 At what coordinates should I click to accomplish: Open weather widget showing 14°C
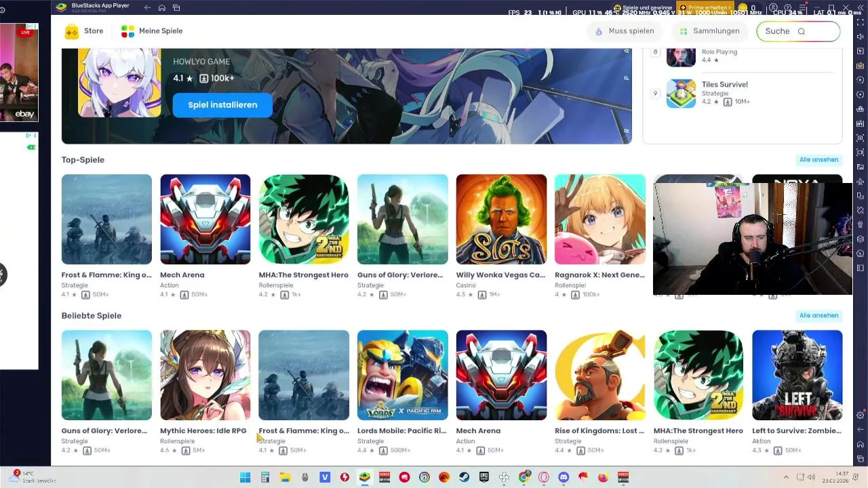tap(32, 476)
